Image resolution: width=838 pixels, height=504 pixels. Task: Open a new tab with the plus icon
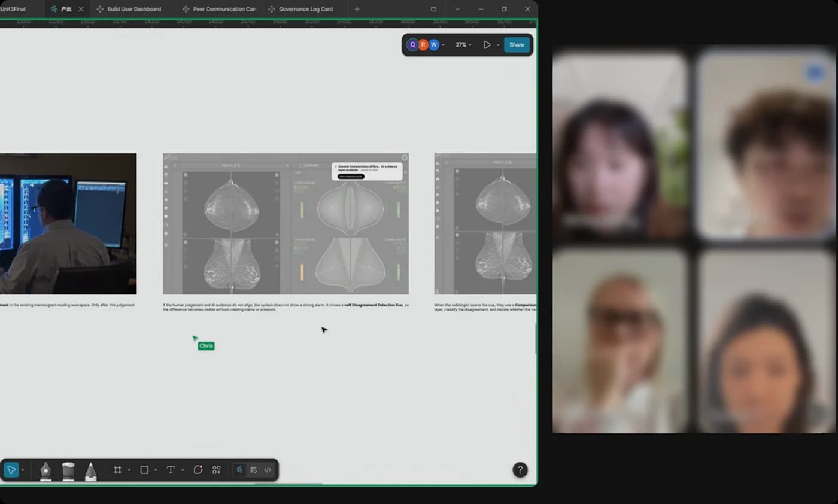[357, 9]
